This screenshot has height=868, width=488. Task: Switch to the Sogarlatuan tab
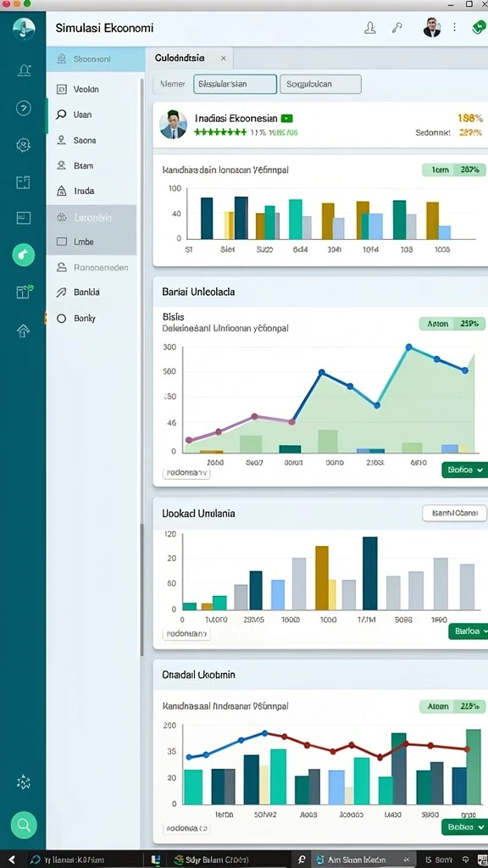pyautogui.click(x=320, y=84)
